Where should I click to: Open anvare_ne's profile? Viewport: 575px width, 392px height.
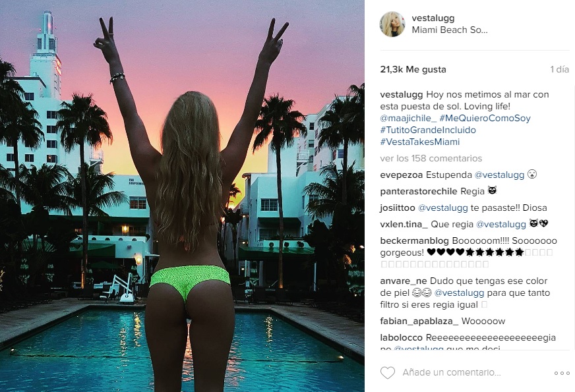coord(404,281)
